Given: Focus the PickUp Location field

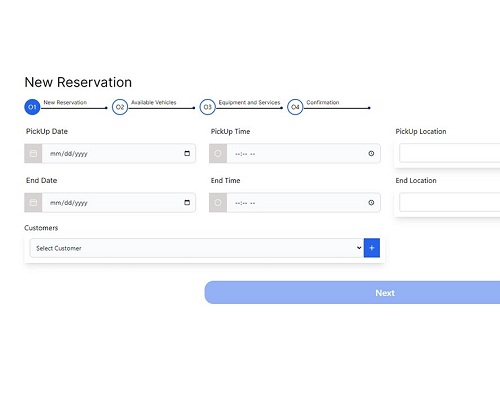Looking at the screenshot, I should [x=450, y=153].
